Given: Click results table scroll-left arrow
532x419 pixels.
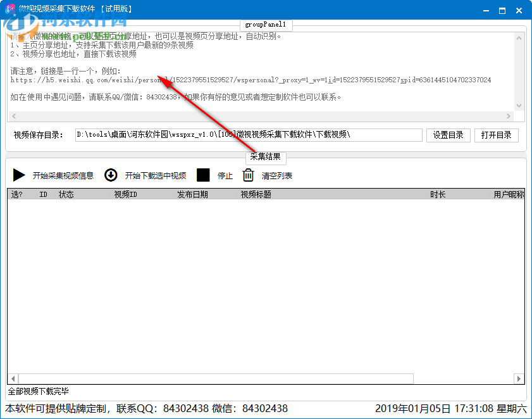Looking at the screenshot, I should 13,378.
